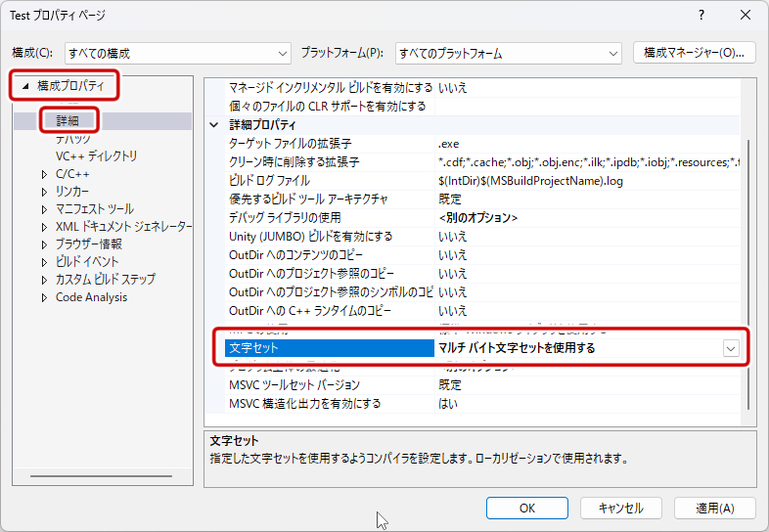This screenshot has height=532, width=769.
Task: Click <別のオプション> value for debug libraries
Action: 478,218
